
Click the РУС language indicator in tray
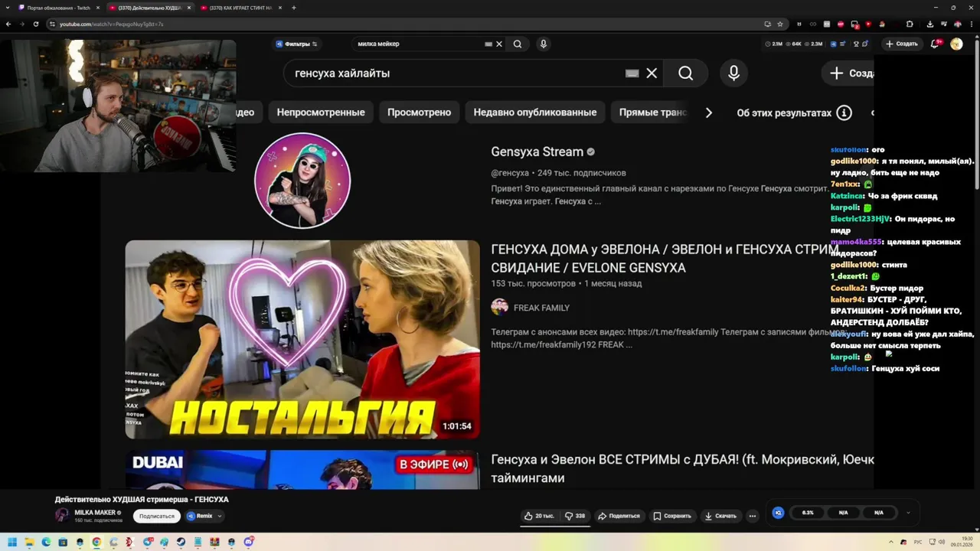pos(918,542)
